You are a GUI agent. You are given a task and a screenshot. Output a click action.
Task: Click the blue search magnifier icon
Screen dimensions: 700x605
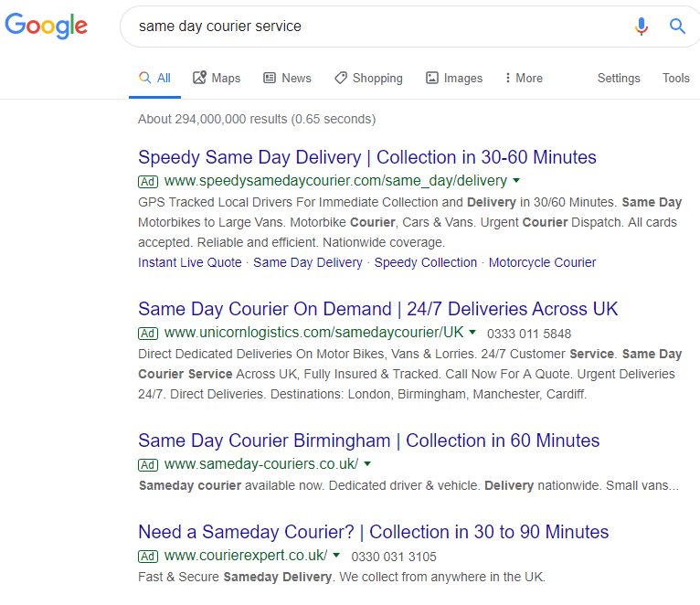677,27
